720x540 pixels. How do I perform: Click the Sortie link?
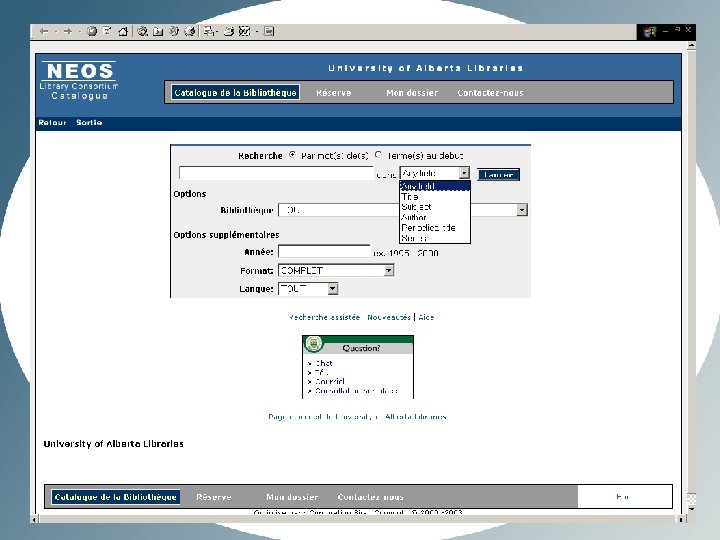pyautogui.click(x=89, y=123)
